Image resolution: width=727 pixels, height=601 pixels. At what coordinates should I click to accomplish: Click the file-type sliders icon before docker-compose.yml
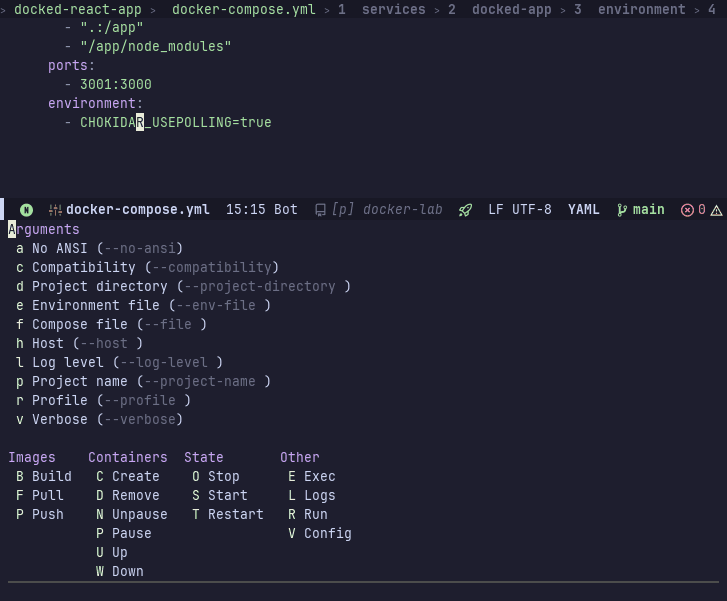click(x=55, y=210)
